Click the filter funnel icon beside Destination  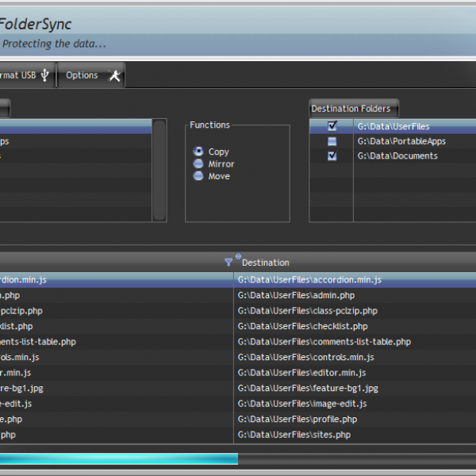[228, 262]
